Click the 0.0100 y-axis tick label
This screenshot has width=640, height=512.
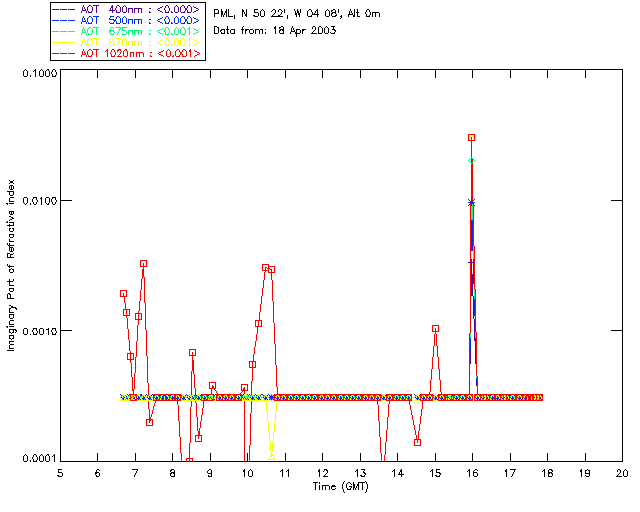click(x=40, y=201)
